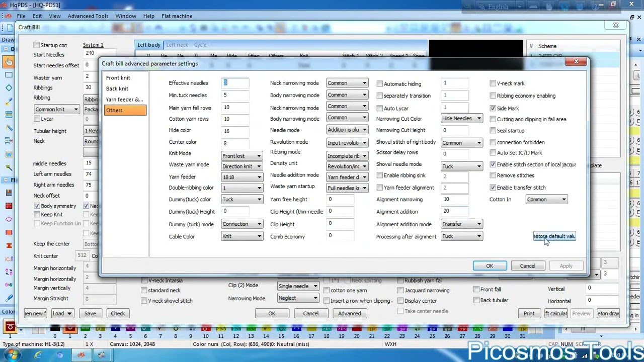Click the Check button in Craft Bill
The image size is (644, 362).
point(118,314)
